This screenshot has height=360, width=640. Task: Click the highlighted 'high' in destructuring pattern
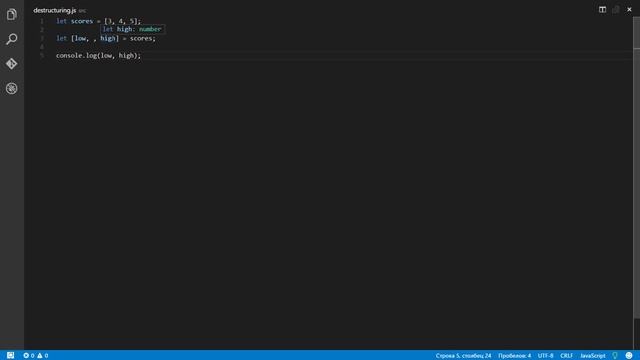(108, 38)
